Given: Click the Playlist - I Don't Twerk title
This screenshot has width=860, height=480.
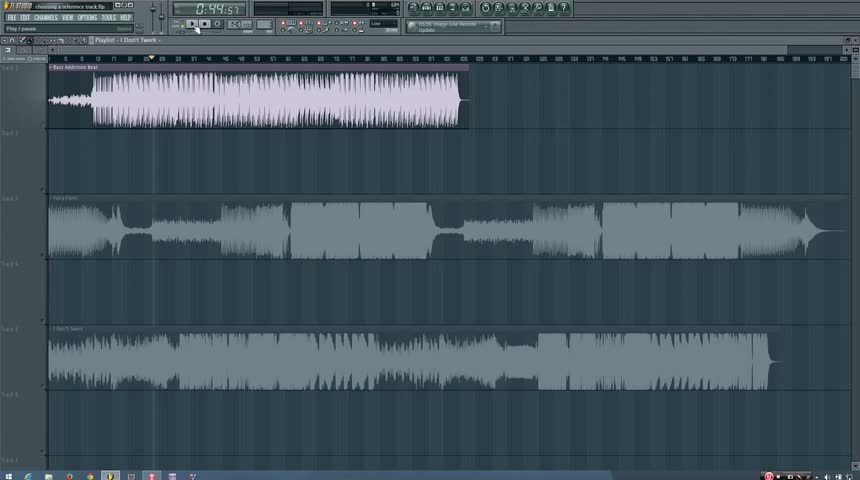Looking at the screenshot, I should tap(126, 40).
